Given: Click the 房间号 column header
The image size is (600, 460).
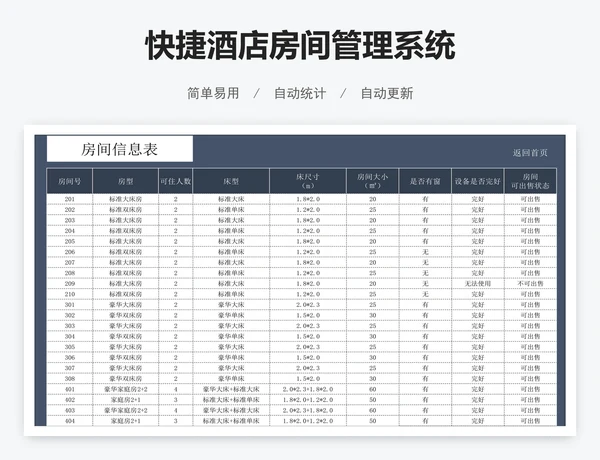Looking at the screenshot, I should [x=70, y=181].
